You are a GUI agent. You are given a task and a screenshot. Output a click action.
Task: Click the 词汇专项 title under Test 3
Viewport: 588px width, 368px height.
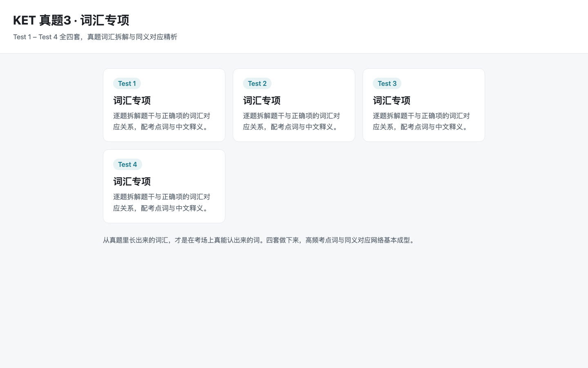392,101
